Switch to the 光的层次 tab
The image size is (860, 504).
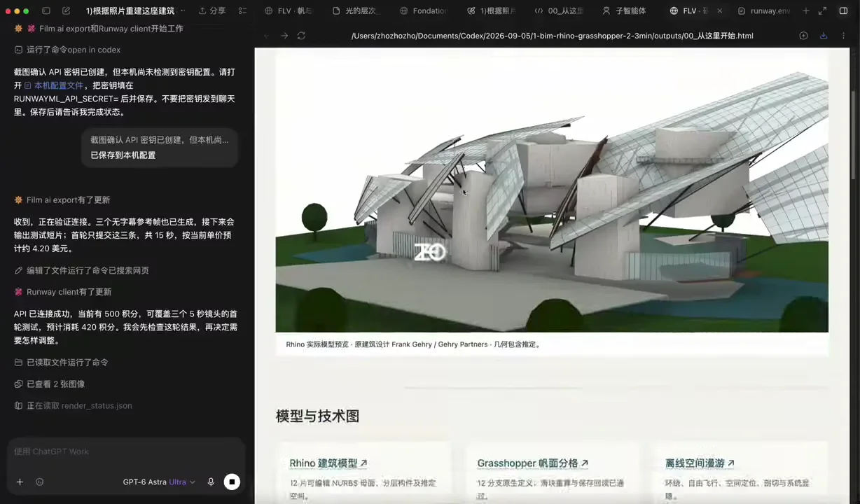coord(356,10)
